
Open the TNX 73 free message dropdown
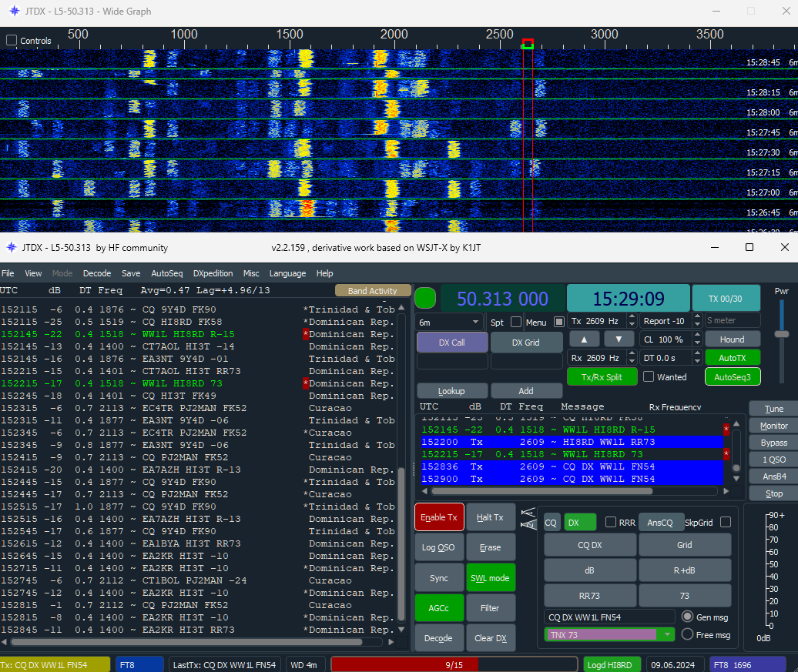610,634
